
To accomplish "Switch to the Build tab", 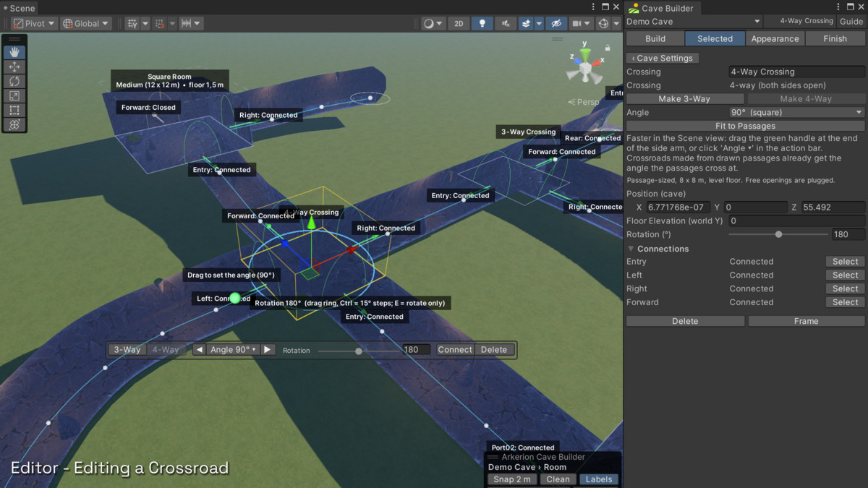I will tap(655, 38).
